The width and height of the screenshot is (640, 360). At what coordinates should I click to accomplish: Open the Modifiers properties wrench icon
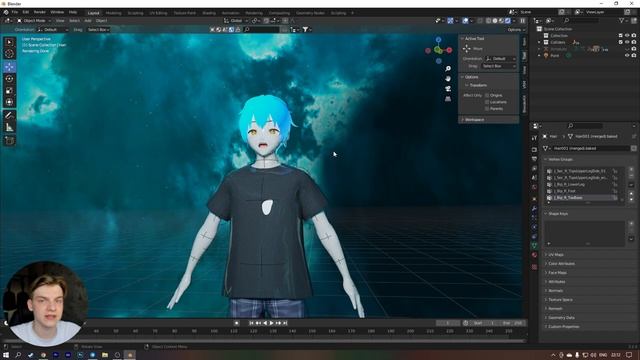click(x=534, y=209)
